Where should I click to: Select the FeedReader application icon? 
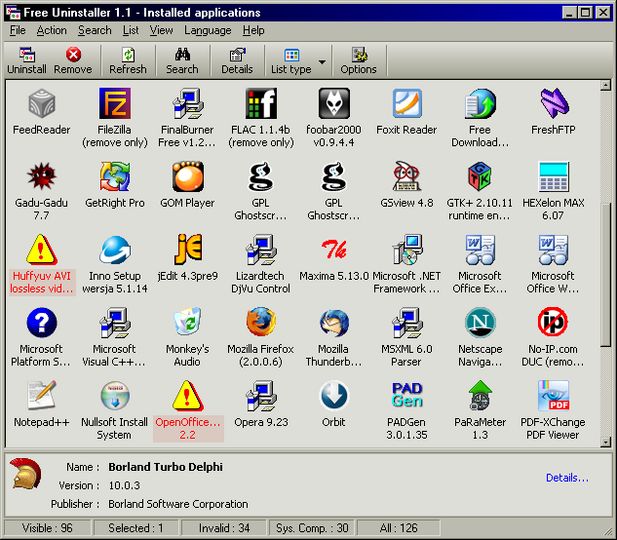click(42, 104)
